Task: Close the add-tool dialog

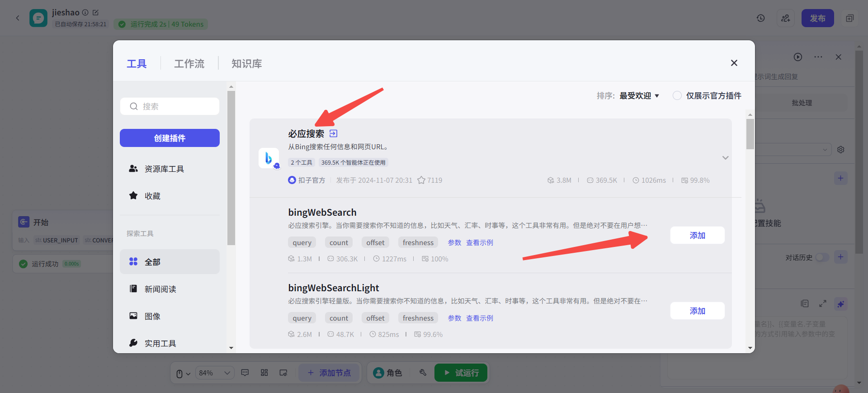Action: click(734, 63)
